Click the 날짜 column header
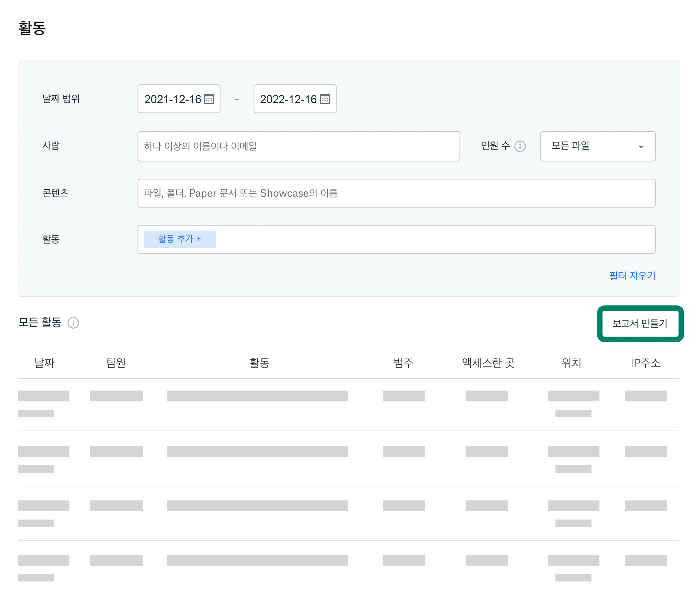This screenshot has width=700, height=597. coord(44,363)
